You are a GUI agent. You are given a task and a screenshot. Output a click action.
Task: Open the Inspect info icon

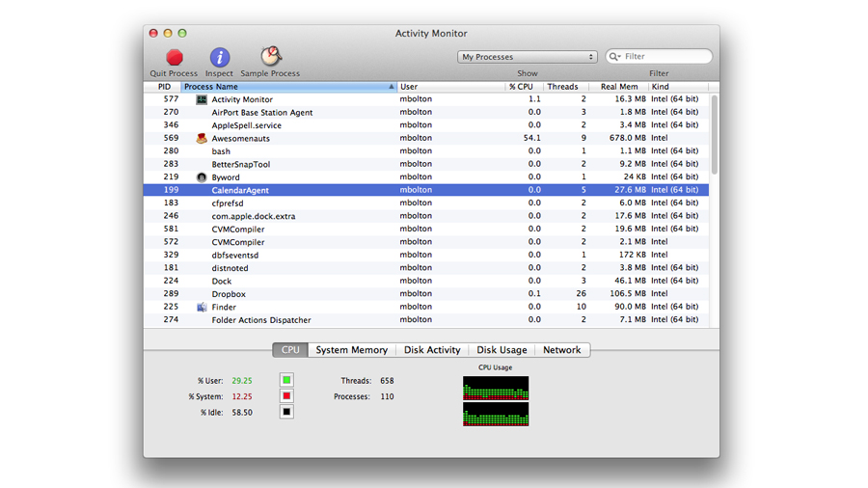click(220, 58)
